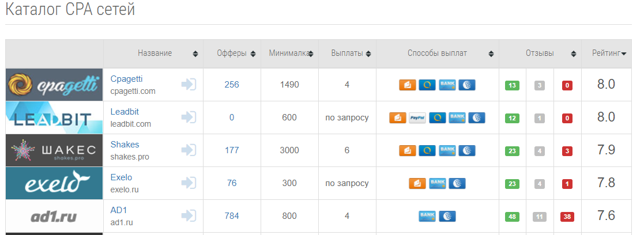Open the Exelo network link

121,177
